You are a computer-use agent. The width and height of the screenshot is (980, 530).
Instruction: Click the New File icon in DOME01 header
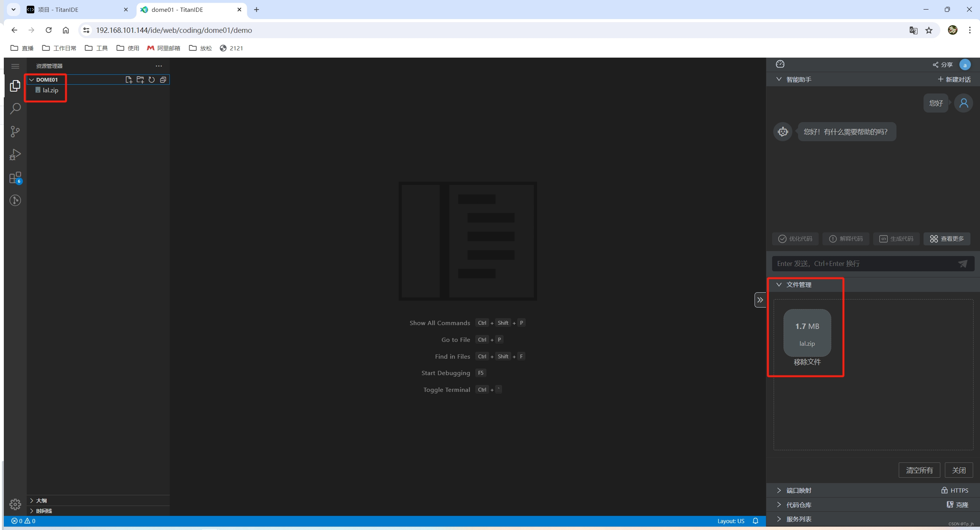coord(129,80)
